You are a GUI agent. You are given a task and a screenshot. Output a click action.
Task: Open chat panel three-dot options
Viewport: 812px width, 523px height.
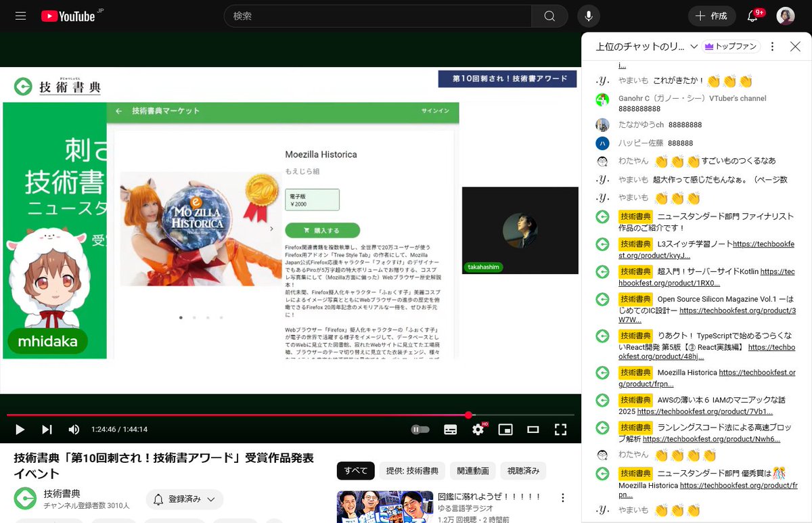[x=773, y=47]
